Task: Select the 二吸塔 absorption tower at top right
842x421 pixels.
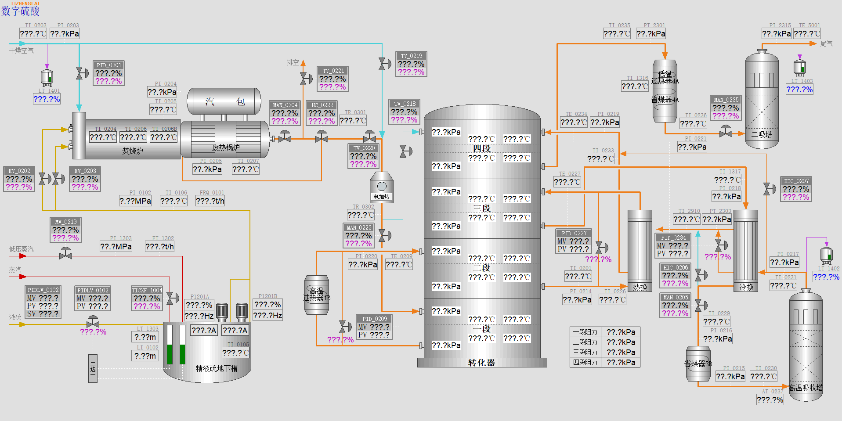Action: [x=761, y=99]
